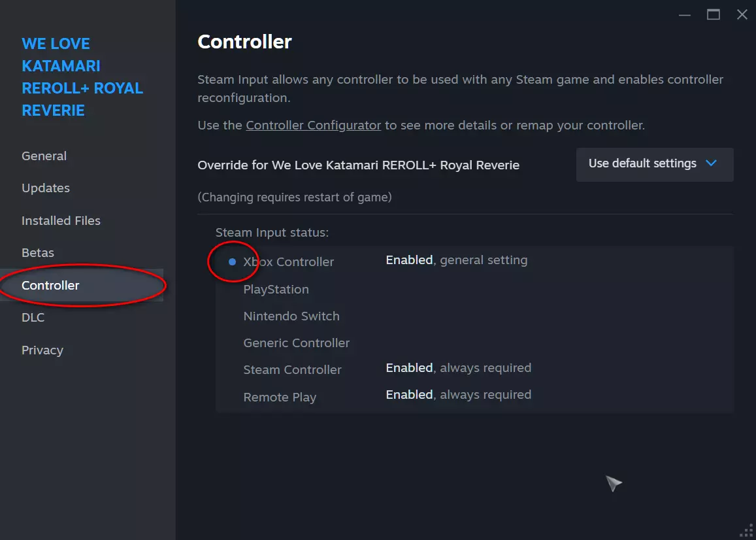Click the Remote Play entry

click(280, 397)
